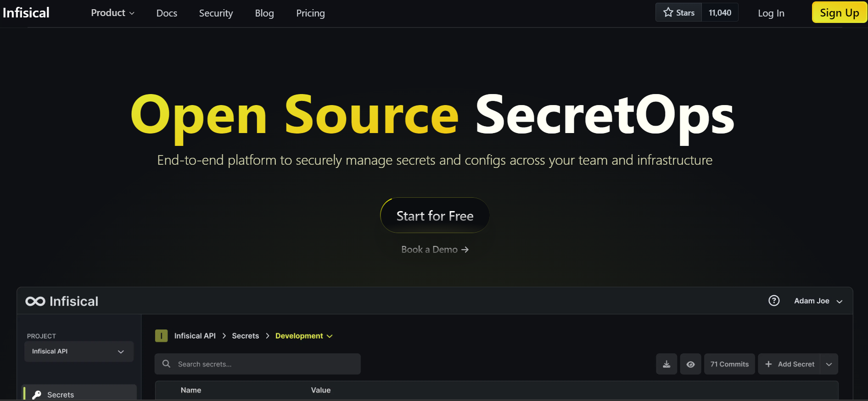Expand the Adam Joe user menu

[818, 301]
